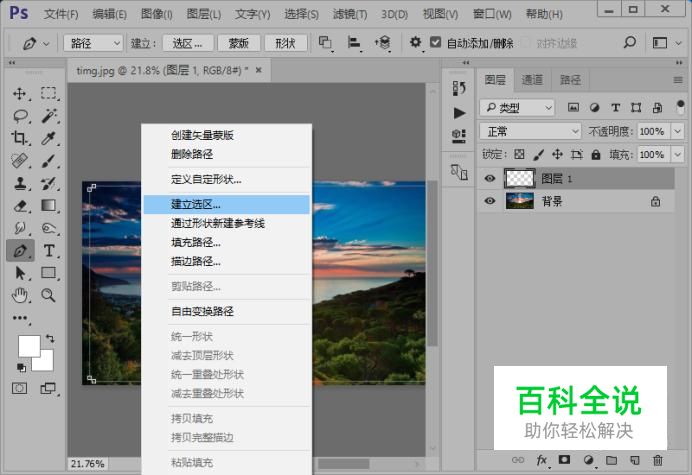Image resolution: width=692 pixels, height=475 pixels.
Task: Select the Eraser tool
Action: pyautogui.click(x=20, y=205)
